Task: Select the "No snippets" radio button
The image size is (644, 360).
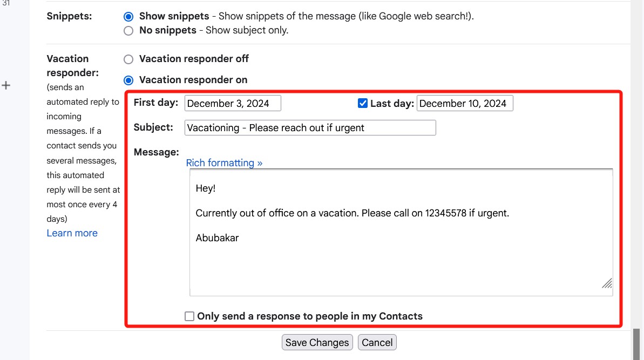Action: tap(128, 31)
